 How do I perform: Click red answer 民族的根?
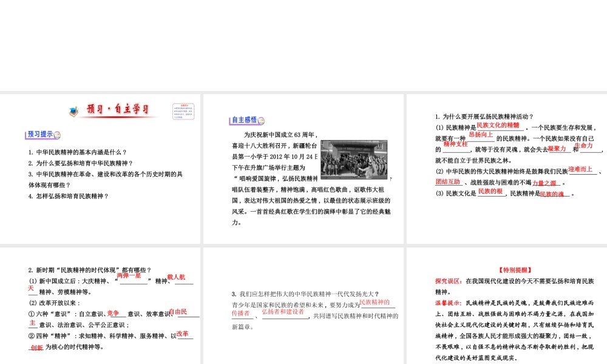[x=490, y=191]
